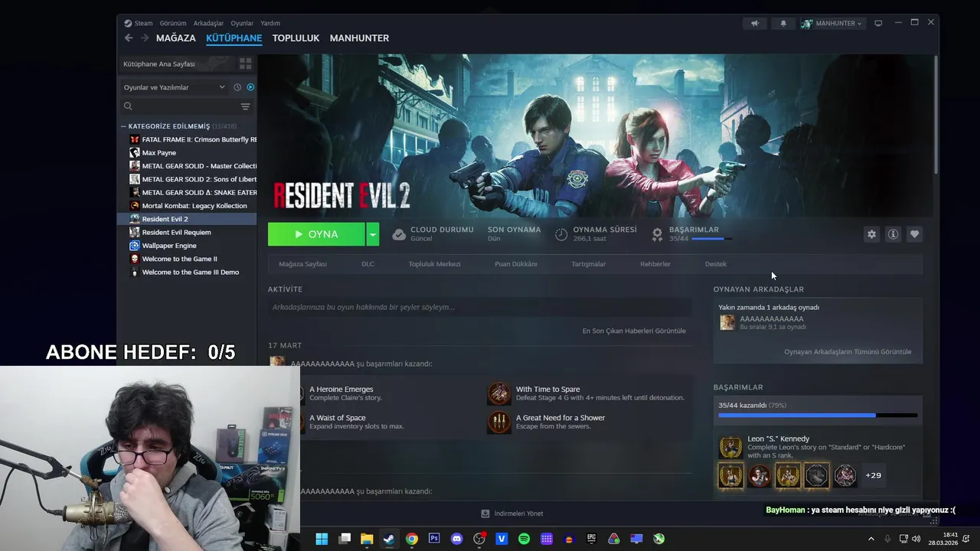Screen dimensions: 980x551
Task: Click the Leon S. Kennedy achievement icon
Action: (730, 447)
